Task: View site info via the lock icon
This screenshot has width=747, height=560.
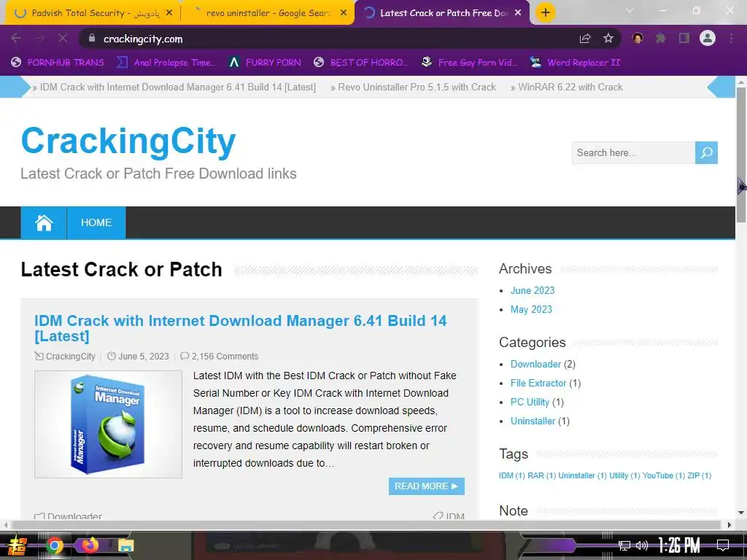Action: pyautogui.click(x=92, y=38)
